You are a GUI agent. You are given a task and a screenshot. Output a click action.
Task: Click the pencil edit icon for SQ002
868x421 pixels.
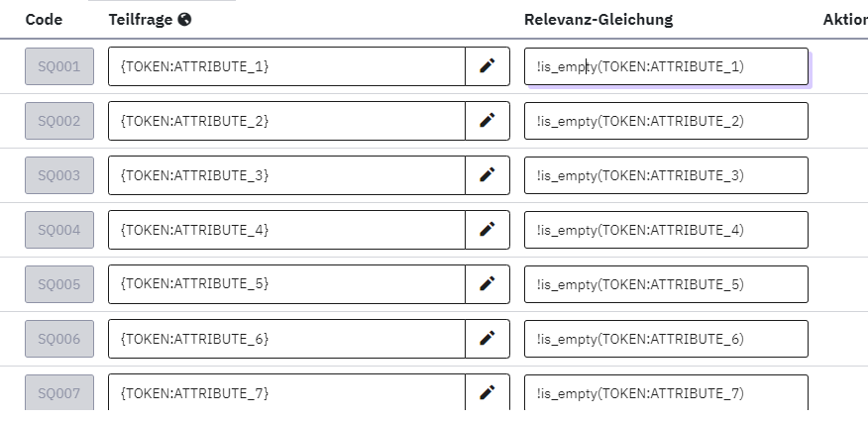pos(487,121)
